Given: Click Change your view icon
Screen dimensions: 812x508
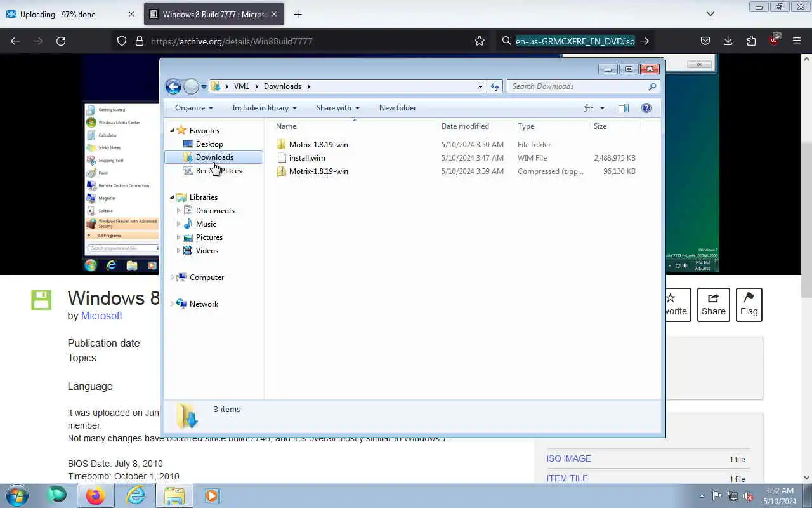Looking at the screenshot, I should coord(589,108).
